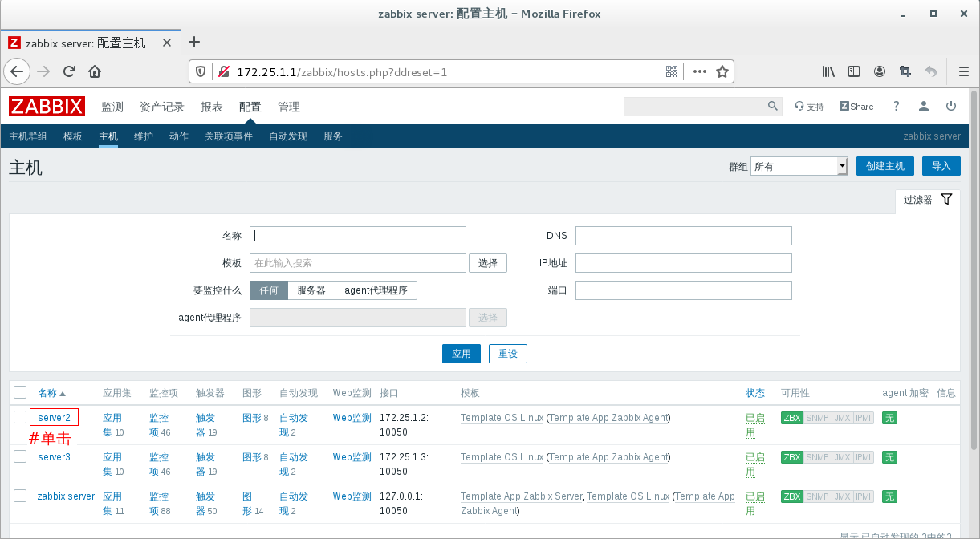
Task: Open Template OS Linux link for server2
Action: (502, 418)
